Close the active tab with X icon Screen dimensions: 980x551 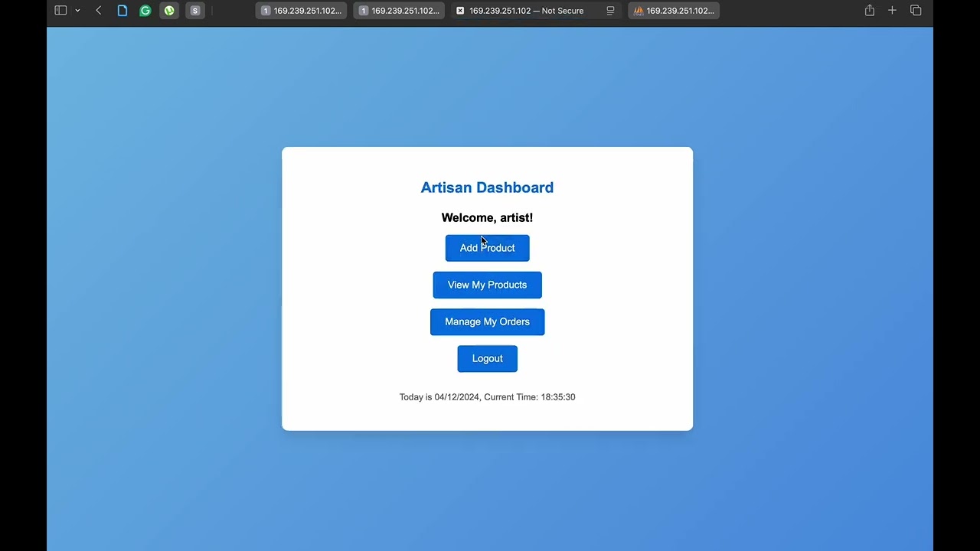(460, 11)
